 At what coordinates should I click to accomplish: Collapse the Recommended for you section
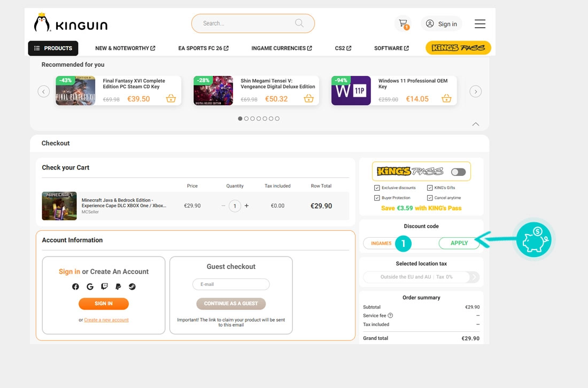475,124
